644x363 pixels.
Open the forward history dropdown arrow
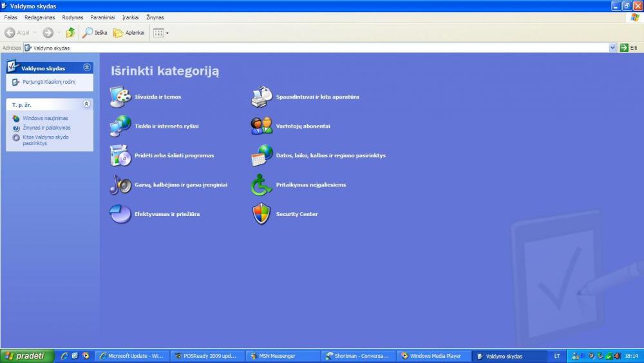[x=59, y=32]
